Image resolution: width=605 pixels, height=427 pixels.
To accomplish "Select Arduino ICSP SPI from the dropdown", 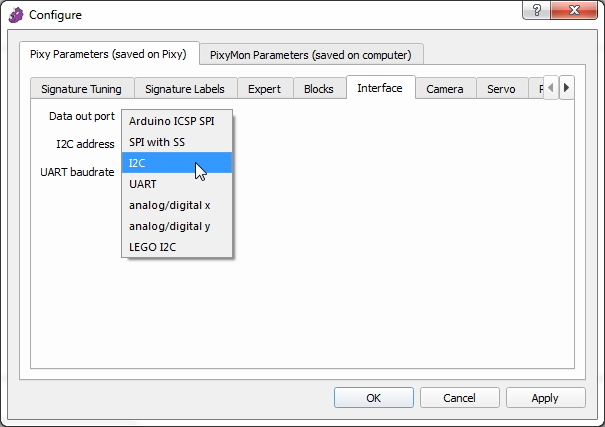I will click(171, 121).
